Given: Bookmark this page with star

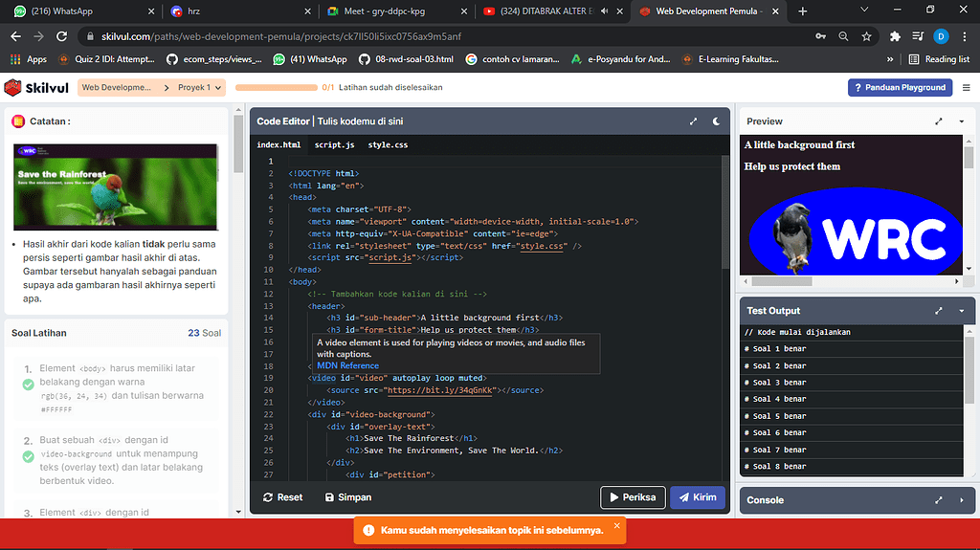Looking at the screenshot, I should [x=866, y=36].
